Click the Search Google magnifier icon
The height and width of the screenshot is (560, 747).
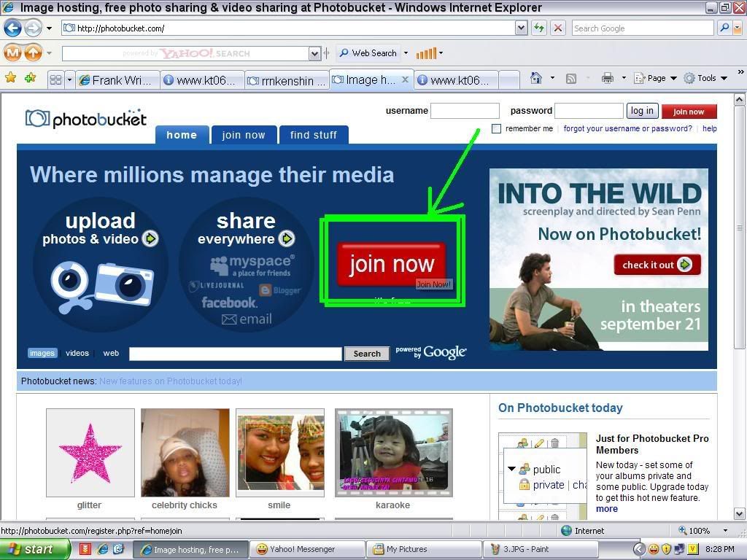pyautogui.click(x=724, y=28)
